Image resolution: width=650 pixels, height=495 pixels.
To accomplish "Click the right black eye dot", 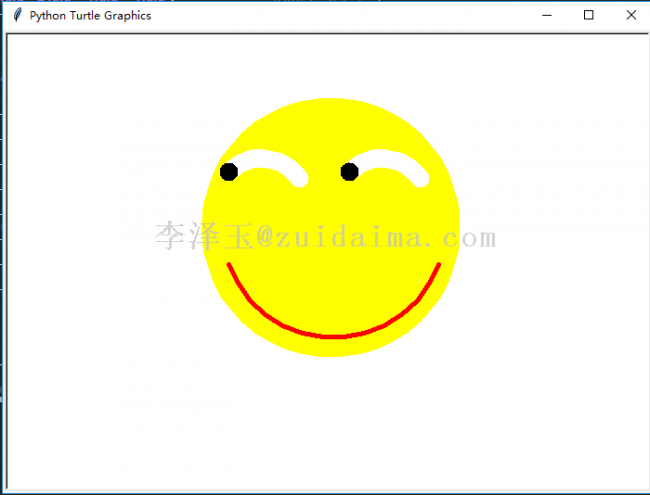I will (349, 172).
